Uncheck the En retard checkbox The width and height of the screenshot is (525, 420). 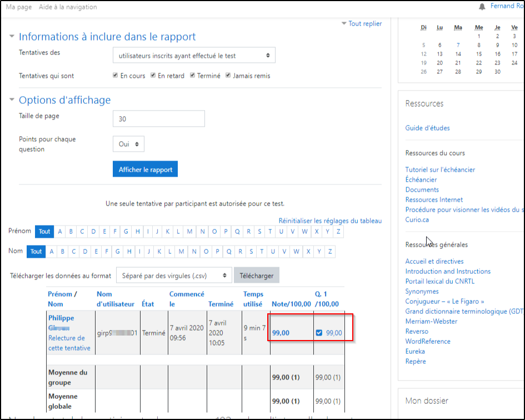153,76
